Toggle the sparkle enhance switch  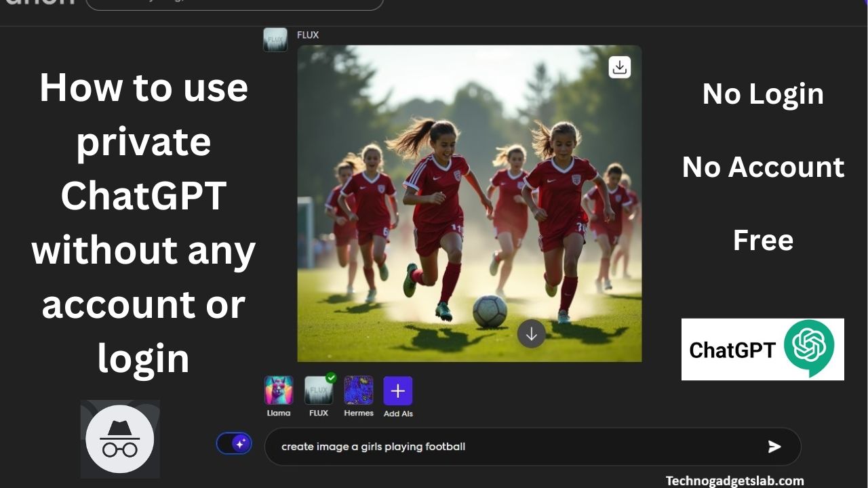point(234,444)
